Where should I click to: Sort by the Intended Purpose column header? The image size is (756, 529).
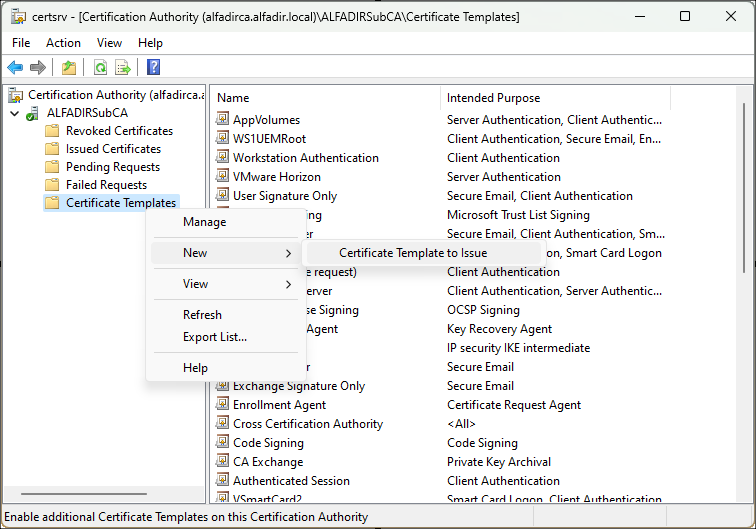tap(555, 98)
